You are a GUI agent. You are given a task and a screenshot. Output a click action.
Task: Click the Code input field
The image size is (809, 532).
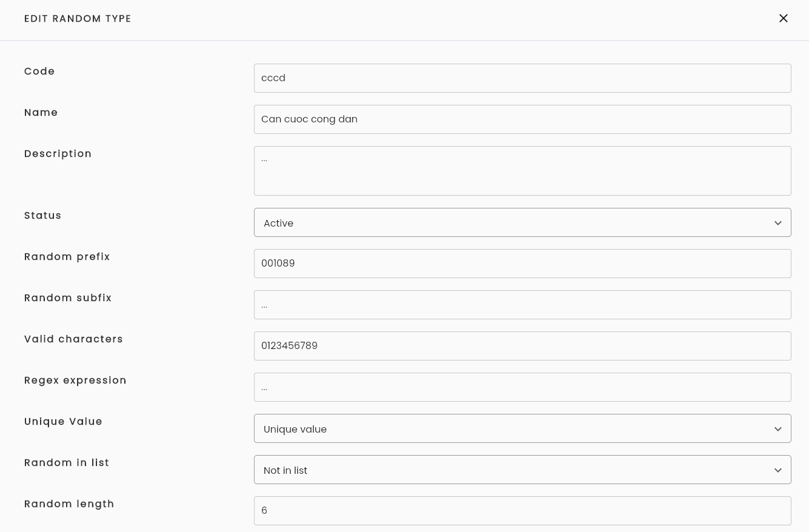[x=523, y=78]
